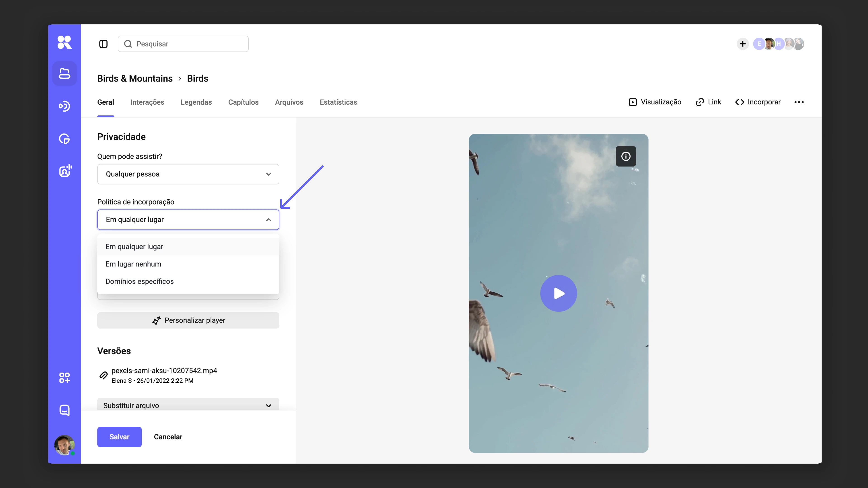The width and height of the screenshot is (868, 488).
Task: Click the purple 'E' member avatar
Action: pos(759,44)
